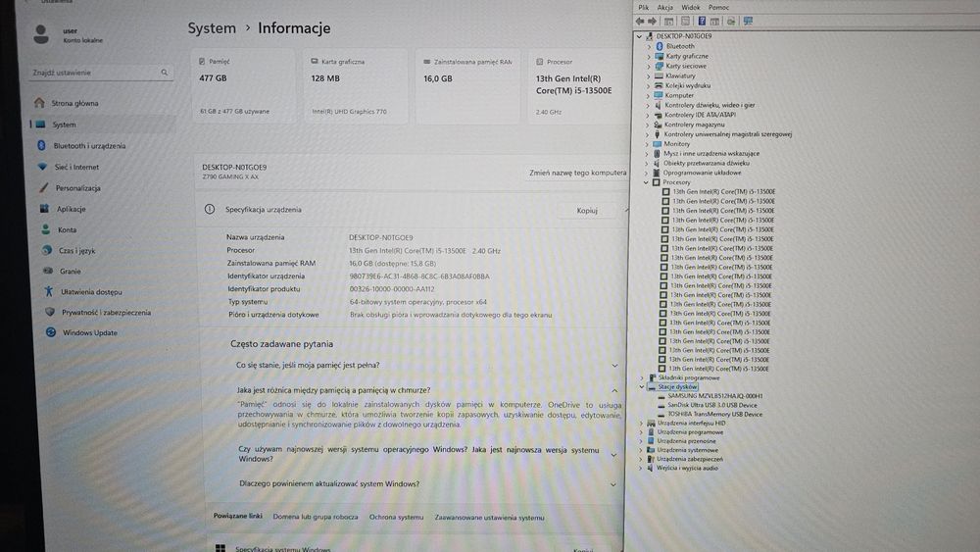This screenshot has width=980, height=552.
Task: Expand 'Czy używam najnowszej wersji' question
Action: click(x=613, y=455)
